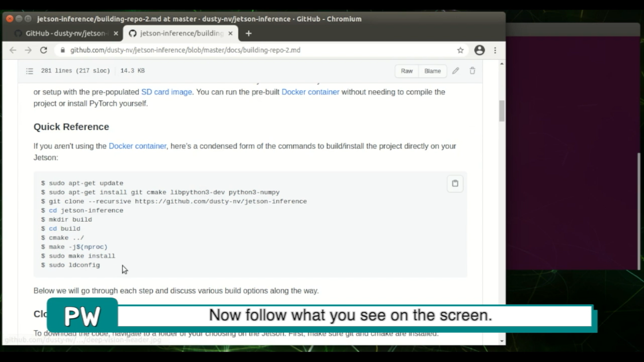
Task: Click the '14.3 KB' file size text
Action: [x=132, y=71]
